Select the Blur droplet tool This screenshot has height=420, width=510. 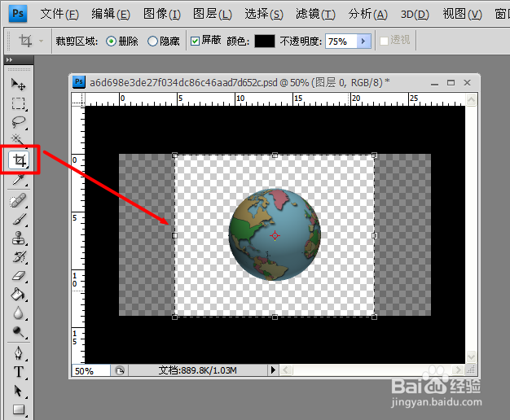(x=18, y=313)
